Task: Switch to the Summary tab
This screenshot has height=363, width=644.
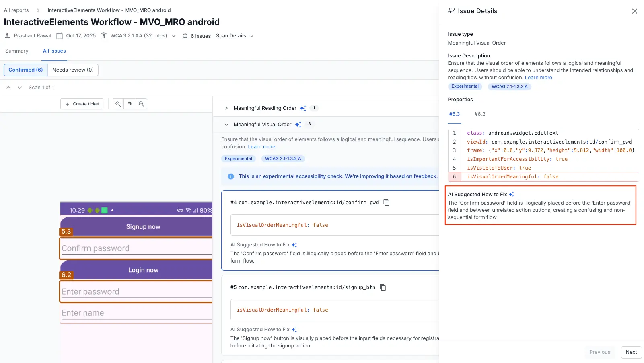Action: (16, 51)
